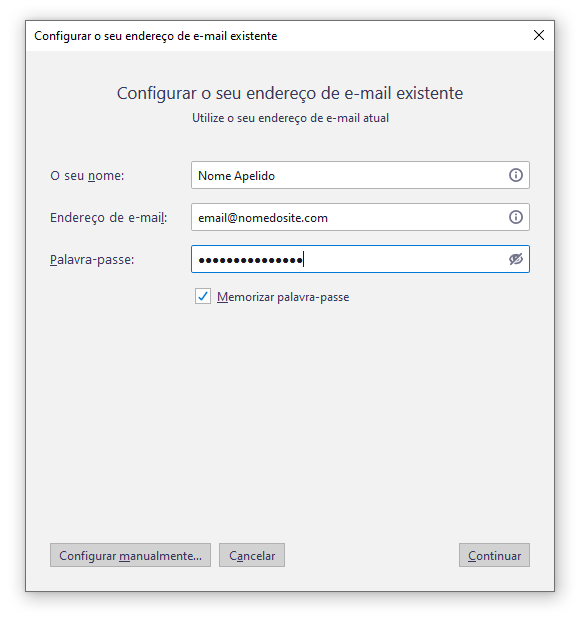Click the info icon in the email field
584x617 pixels.
coord(516,217)
